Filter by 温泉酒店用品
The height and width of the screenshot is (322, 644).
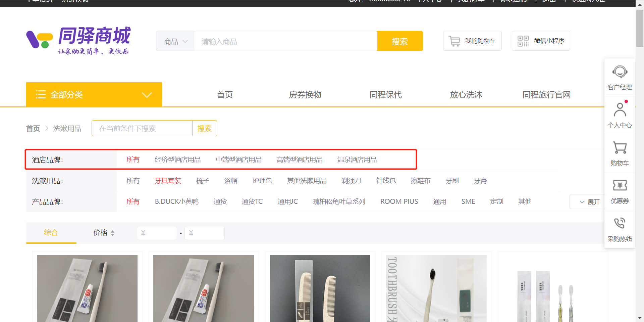pos(357,160)
